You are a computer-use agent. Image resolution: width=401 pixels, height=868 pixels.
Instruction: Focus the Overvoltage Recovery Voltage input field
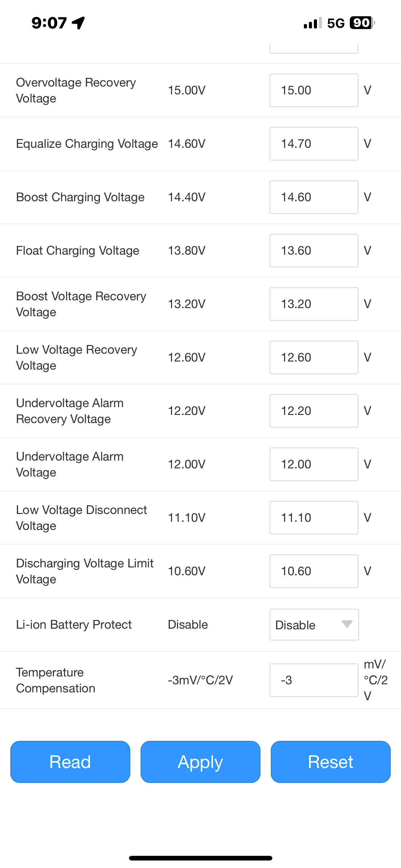[314, 90]
